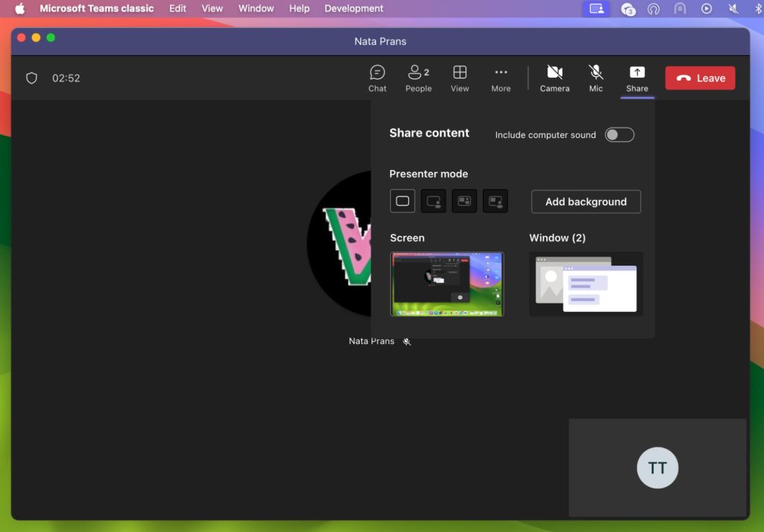This screenshot has height=532, width=764.
Task: Select the Content only presenter mode
Action: pos(402,201)
